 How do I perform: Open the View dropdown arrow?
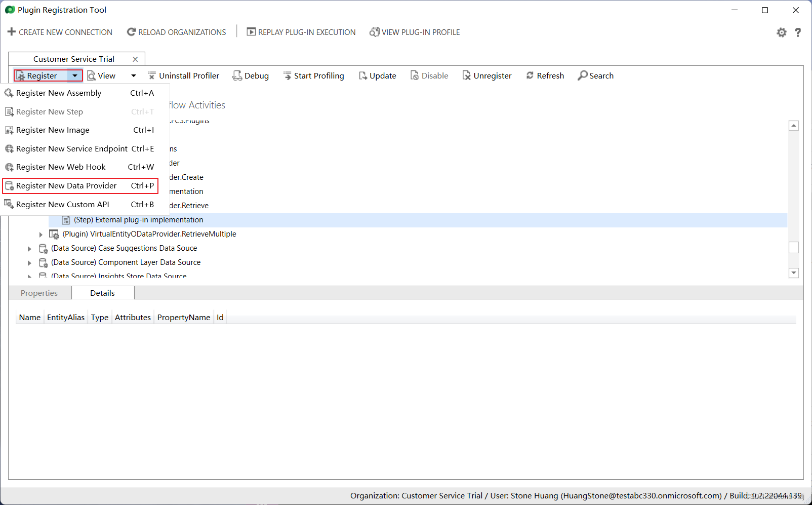[x=134, y=75]
